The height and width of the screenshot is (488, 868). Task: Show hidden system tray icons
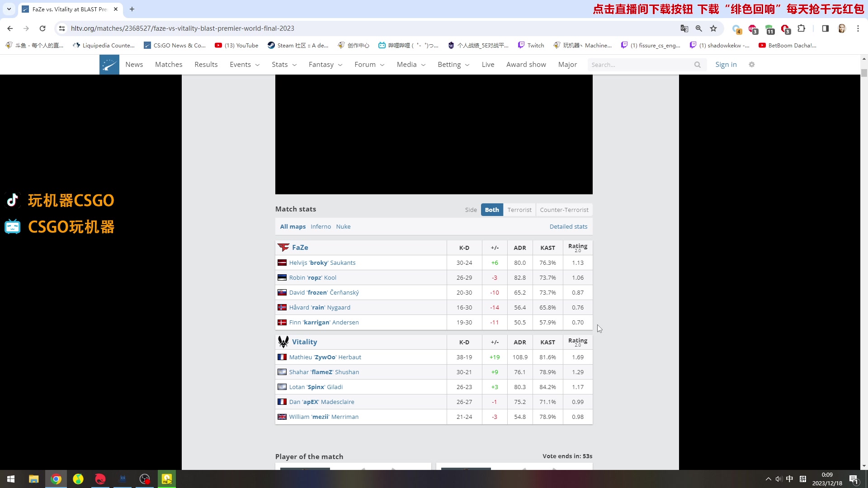click(768, 479)
